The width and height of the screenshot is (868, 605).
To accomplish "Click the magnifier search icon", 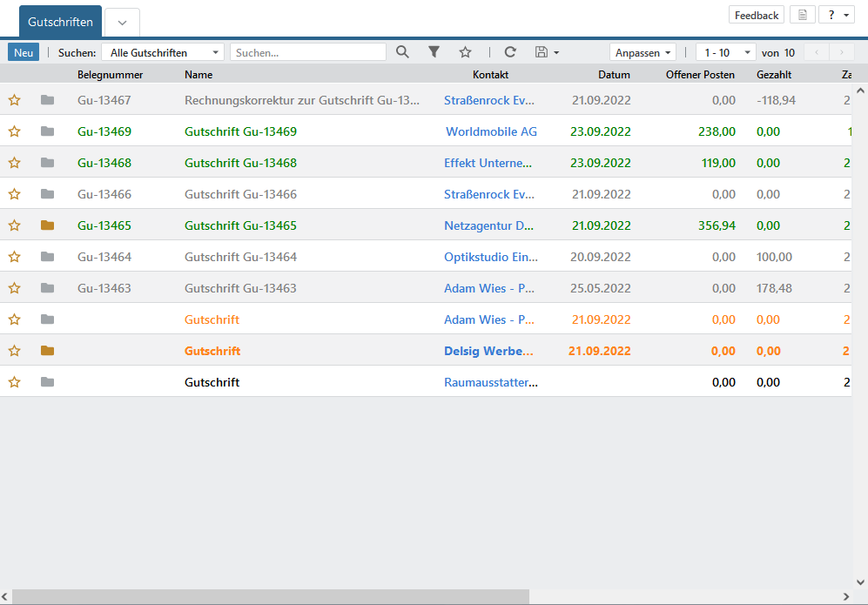I will pyautogui.click(x=402, y=52).
